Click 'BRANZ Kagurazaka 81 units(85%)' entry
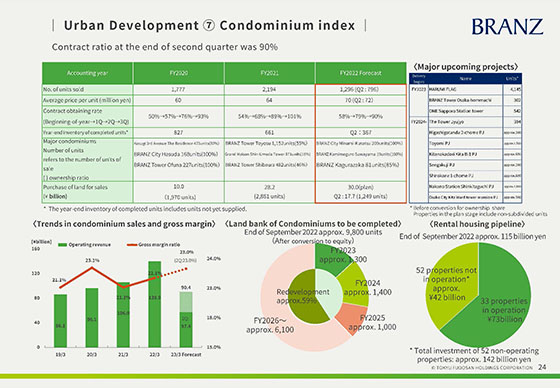The width and height of the screenshot is (560, 388). point(358,165)
